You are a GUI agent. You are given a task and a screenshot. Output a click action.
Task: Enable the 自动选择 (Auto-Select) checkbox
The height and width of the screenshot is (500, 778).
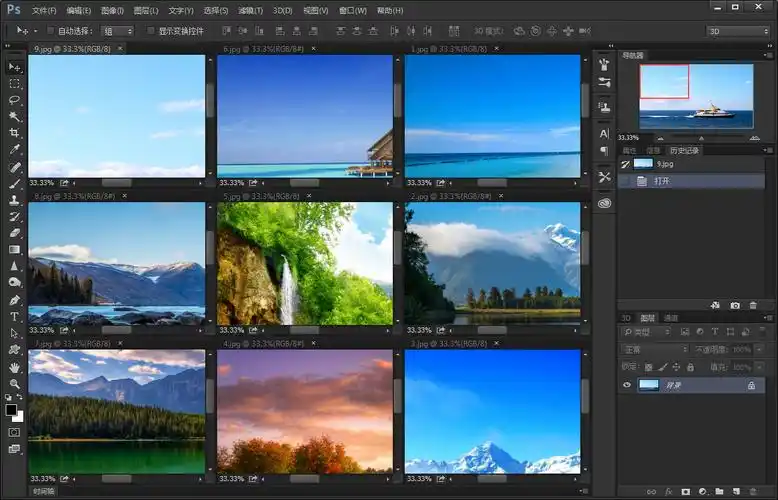pos(51,31)
